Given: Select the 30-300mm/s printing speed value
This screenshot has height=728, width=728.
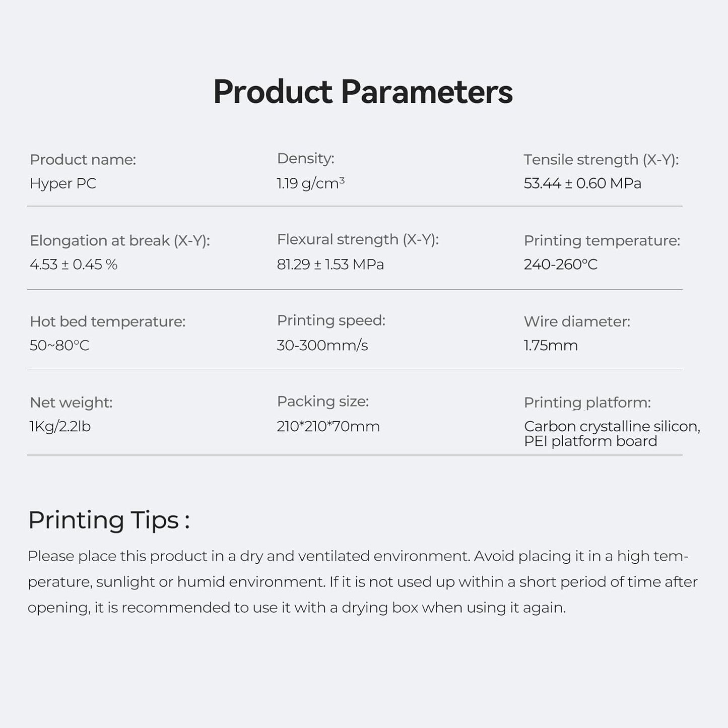Looking at the screenshot, I should point(322,346).
